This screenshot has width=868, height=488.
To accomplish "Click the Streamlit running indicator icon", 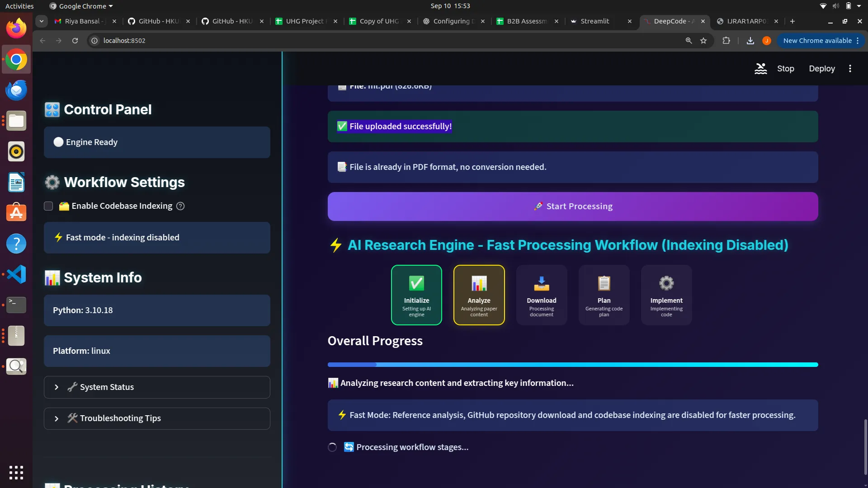I will coord(761,69).
